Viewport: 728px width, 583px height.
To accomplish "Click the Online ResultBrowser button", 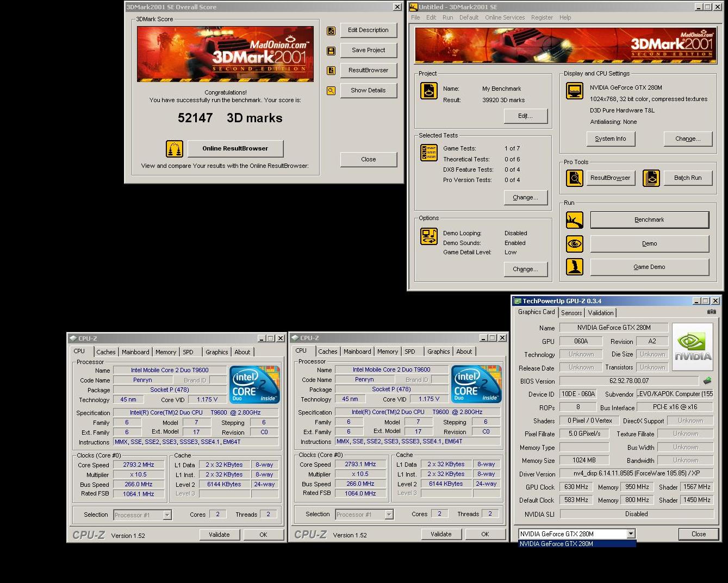I will click(x=235, y=148).
